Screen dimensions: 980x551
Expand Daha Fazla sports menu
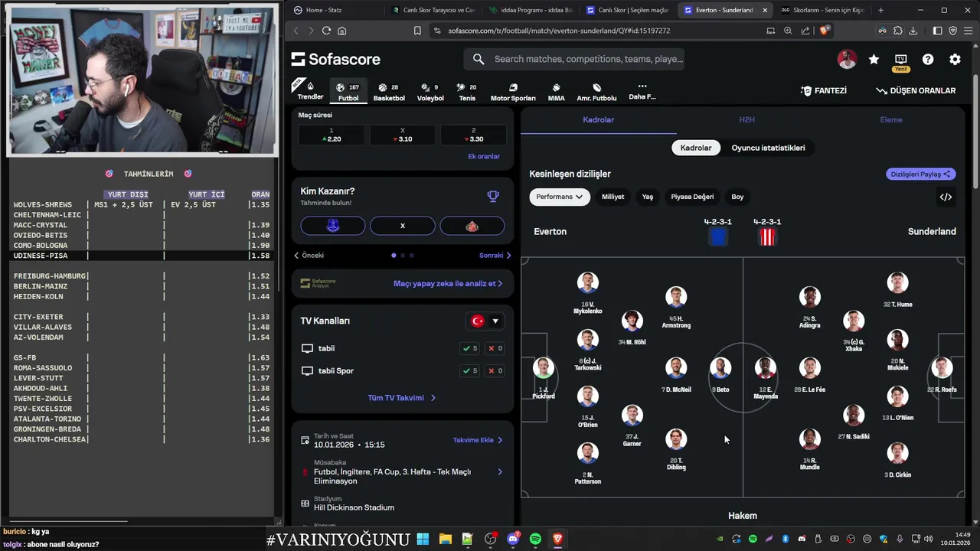pyautogui.click(x=642, y=91)
